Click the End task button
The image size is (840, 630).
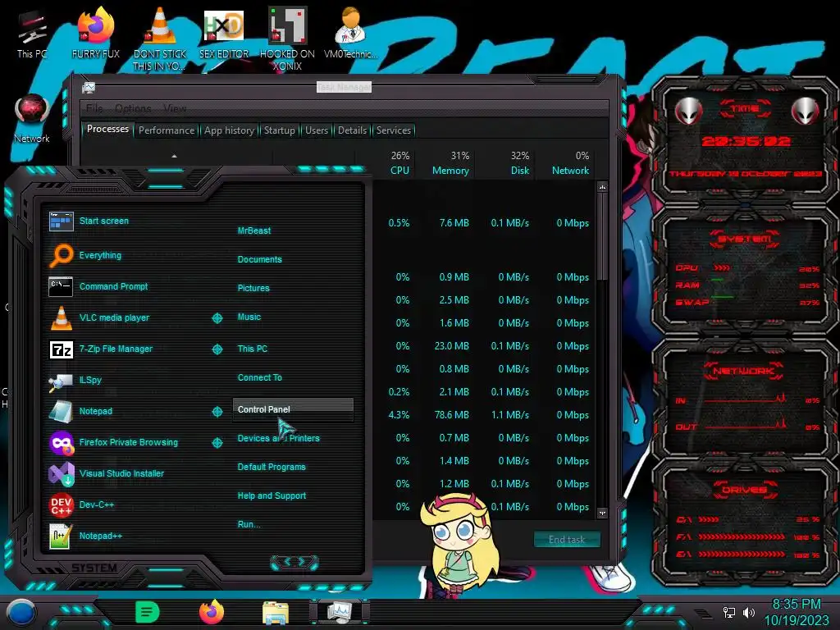(567, 540)
